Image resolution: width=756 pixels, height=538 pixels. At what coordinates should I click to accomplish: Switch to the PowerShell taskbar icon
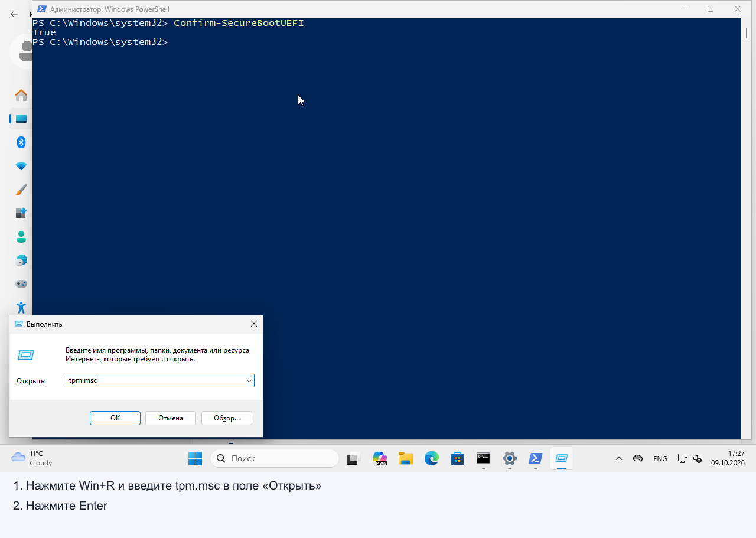coord(536,458)
